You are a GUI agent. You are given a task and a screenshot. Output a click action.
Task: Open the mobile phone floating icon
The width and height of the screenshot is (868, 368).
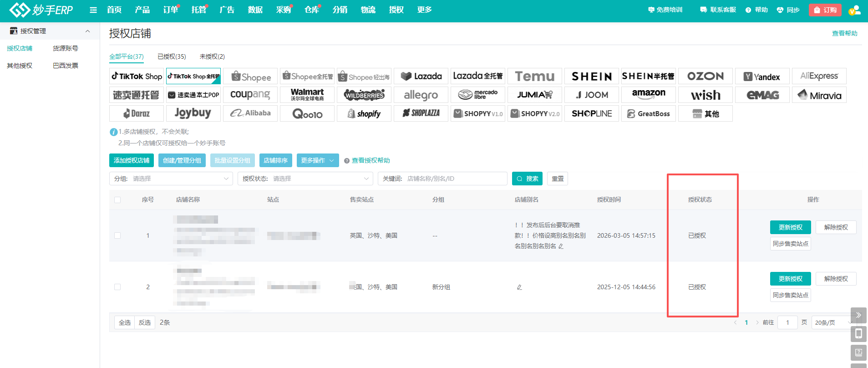[x=858, y=334]
